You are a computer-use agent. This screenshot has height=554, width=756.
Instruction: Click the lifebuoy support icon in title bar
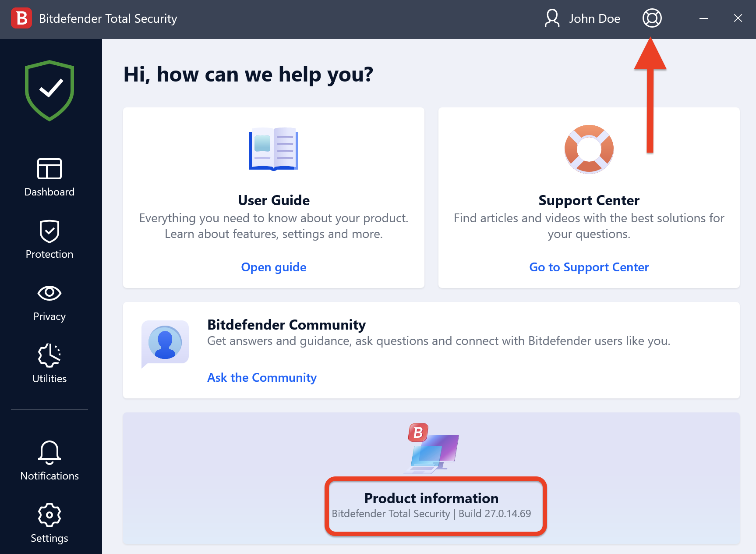point(652,18)
